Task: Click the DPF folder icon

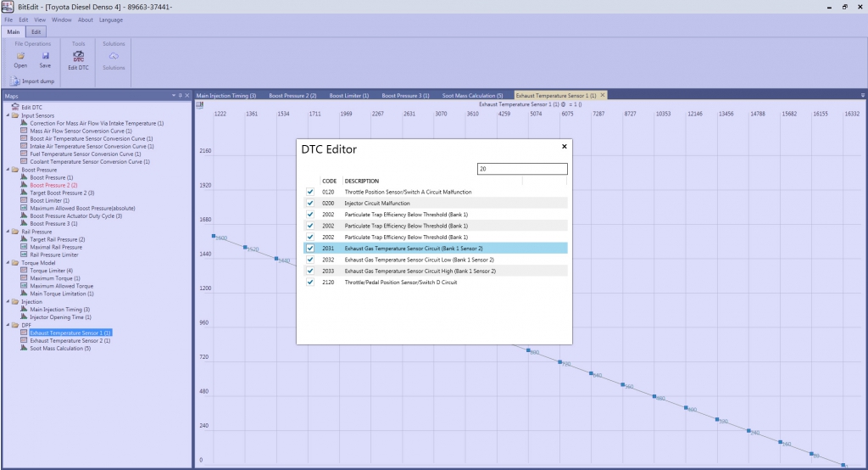Action: (15, 325)
